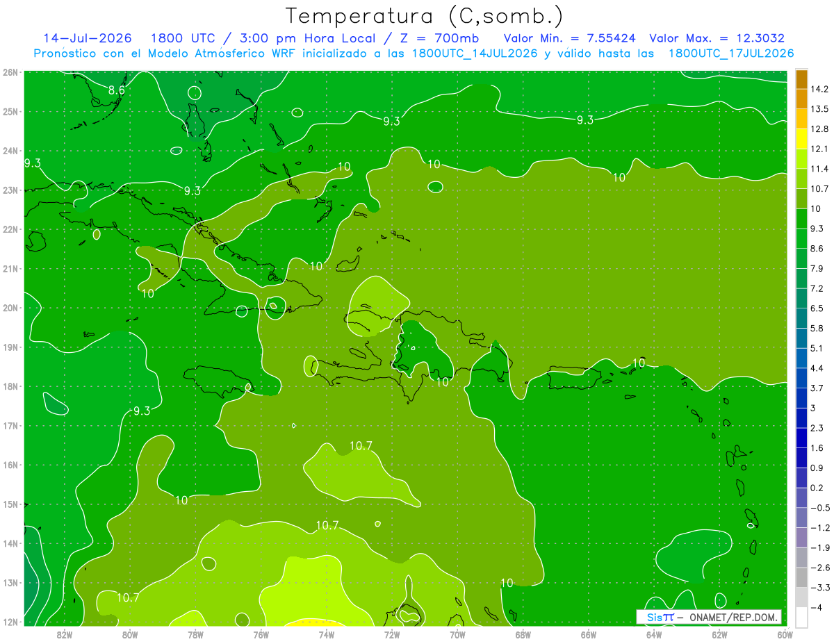Click the legend value '6.5'
834x644 pixels.
pyautogui.click(x=817, y=308)
